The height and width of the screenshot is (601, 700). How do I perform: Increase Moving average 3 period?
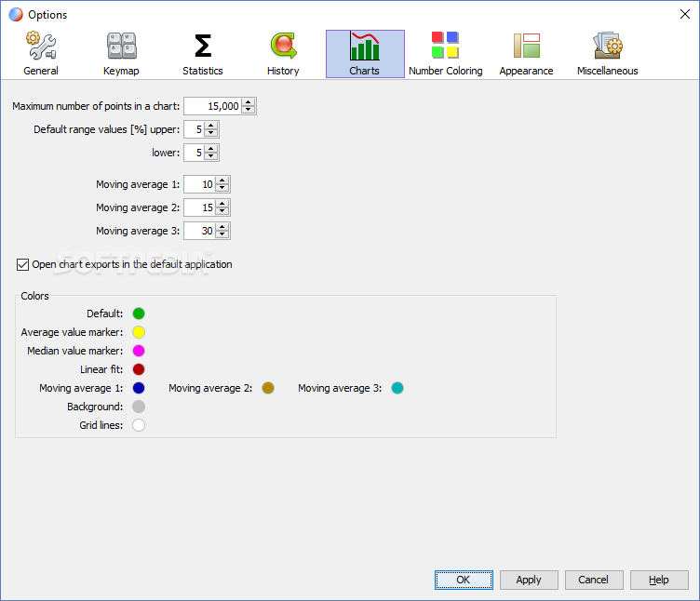pos(222,227)
